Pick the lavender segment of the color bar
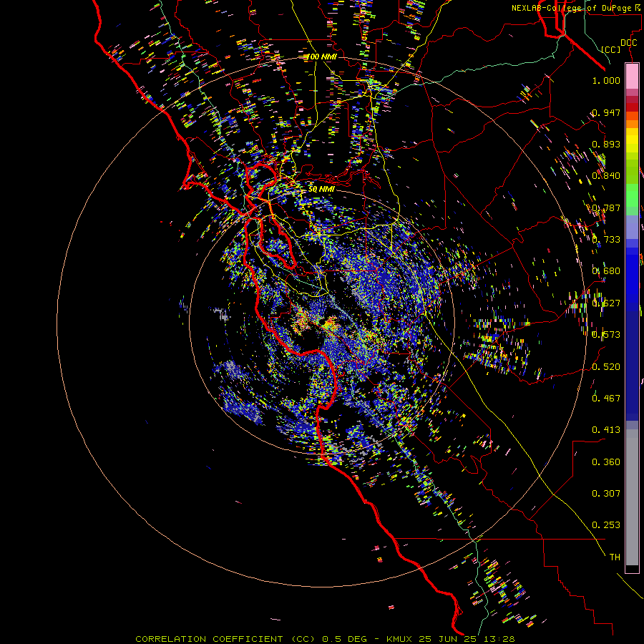 click(x=632, y=227)
